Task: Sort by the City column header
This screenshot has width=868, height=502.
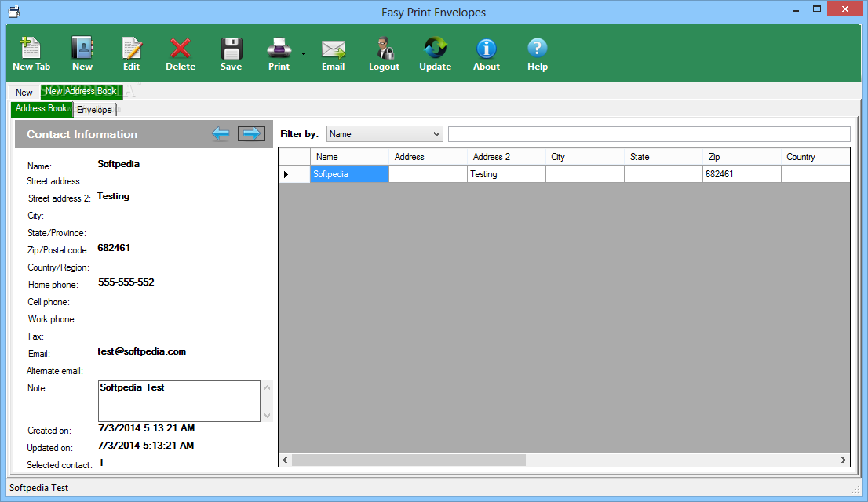Action: coord(585,157)
